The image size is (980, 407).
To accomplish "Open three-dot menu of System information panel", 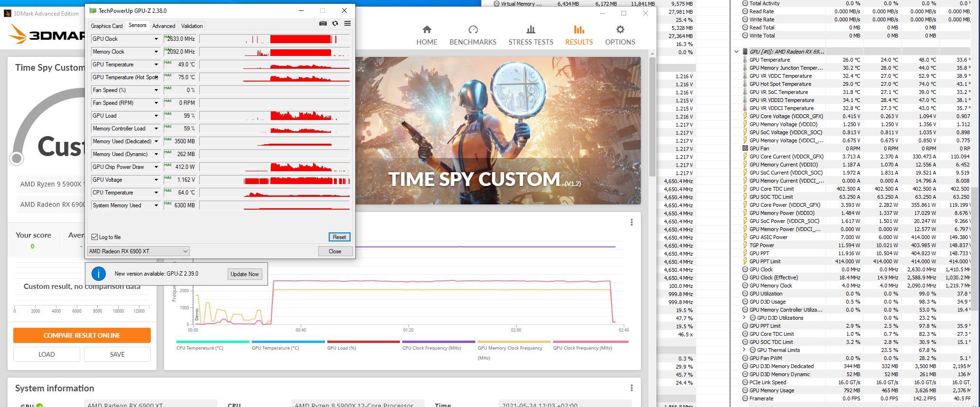I will click(x=631, y=388).
